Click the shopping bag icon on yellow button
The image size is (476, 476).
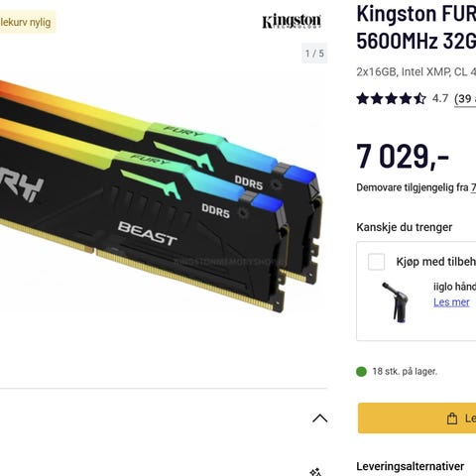coord(452,418)
